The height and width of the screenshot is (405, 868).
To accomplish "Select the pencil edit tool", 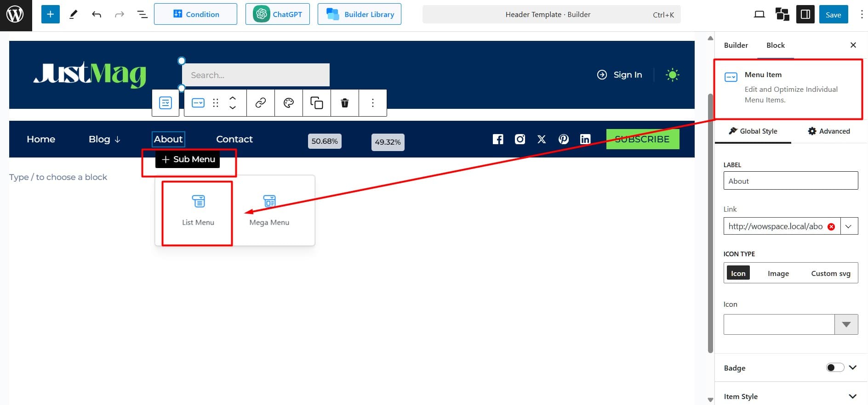I will pos(73,14).
